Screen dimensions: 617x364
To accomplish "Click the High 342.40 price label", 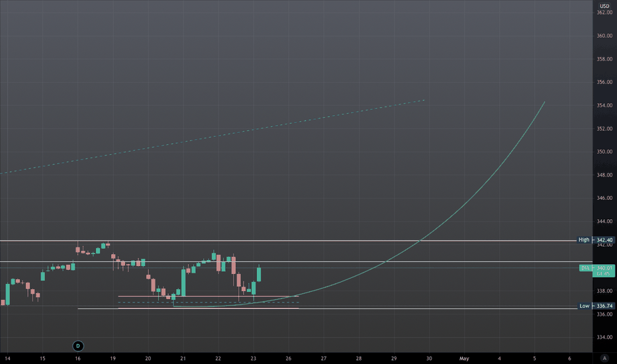I will [595, 240].
